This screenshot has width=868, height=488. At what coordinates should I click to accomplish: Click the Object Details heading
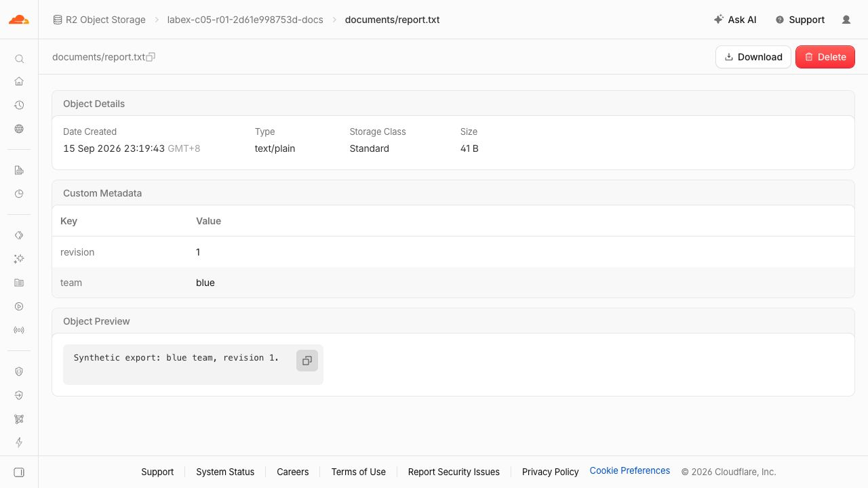point(94,104)
